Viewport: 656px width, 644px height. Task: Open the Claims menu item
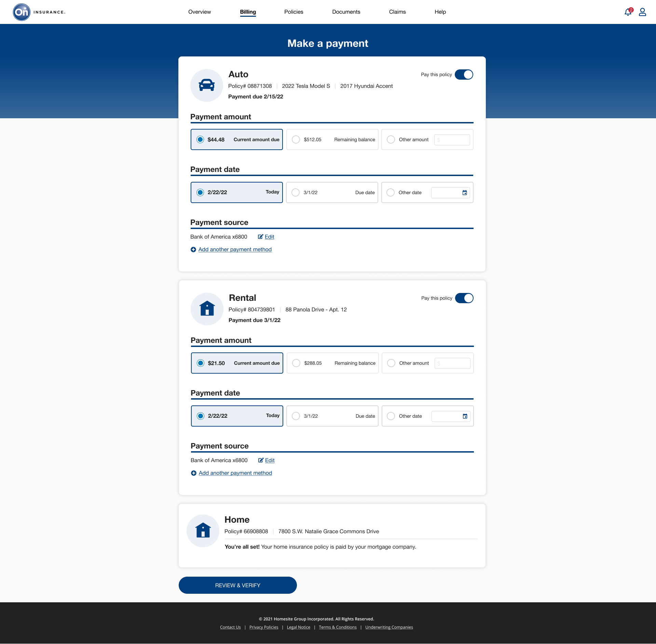tap(397, 12)
